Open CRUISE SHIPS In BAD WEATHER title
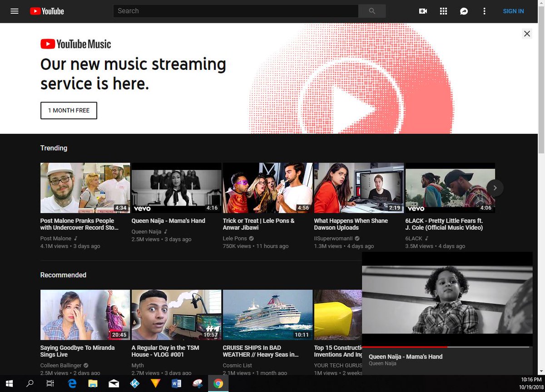 tap(261, 351)
